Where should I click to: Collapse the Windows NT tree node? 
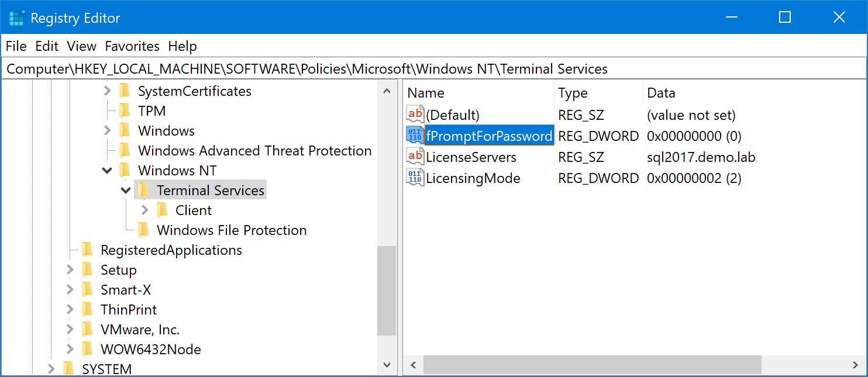pos(107,171)
